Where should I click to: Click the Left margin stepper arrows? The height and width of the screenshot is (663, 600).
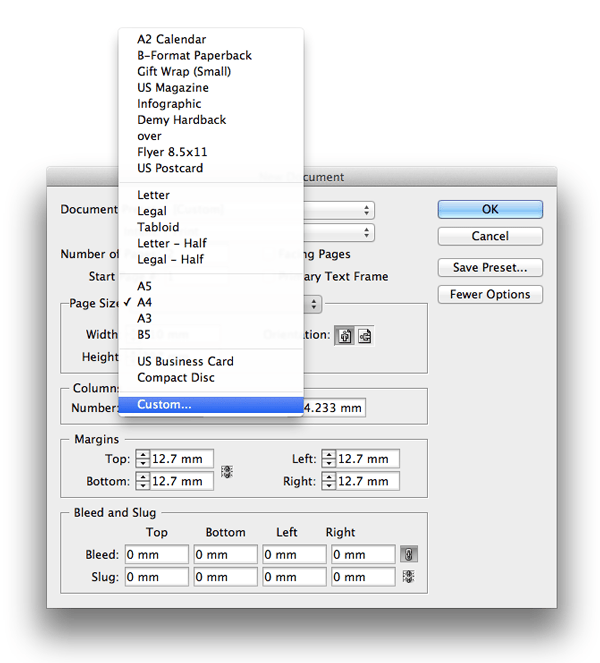(x=329, y=459)
